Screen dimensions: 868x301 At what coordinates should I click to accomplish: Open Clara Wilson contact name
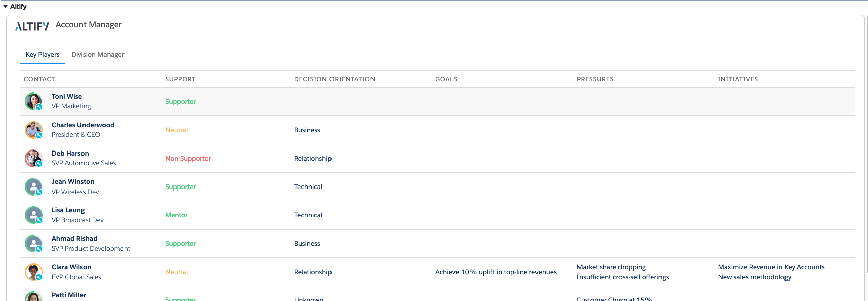(x=71, y=267)
